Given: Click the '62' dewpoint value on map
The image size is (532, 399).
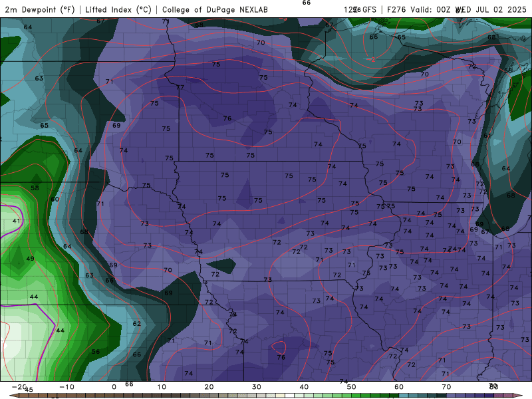Looking at the screenshot, I should point(137,324).
